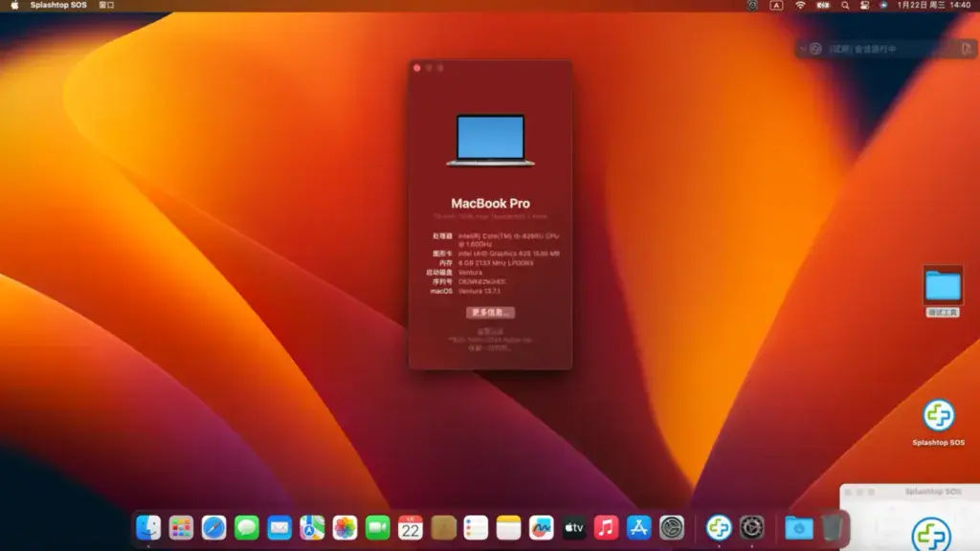Open the Apple menu
Image resolution: width=980 pixels, height=551 pixels.
(14, 5)
